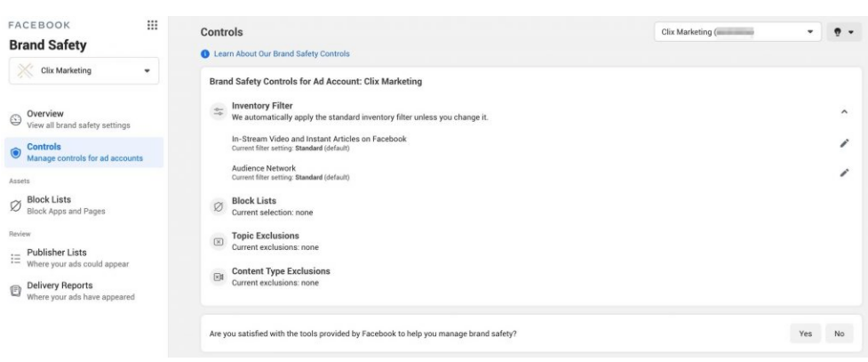Edit In-Stream Video filter with pencil icon
The image size is (868, 362).
844,143
